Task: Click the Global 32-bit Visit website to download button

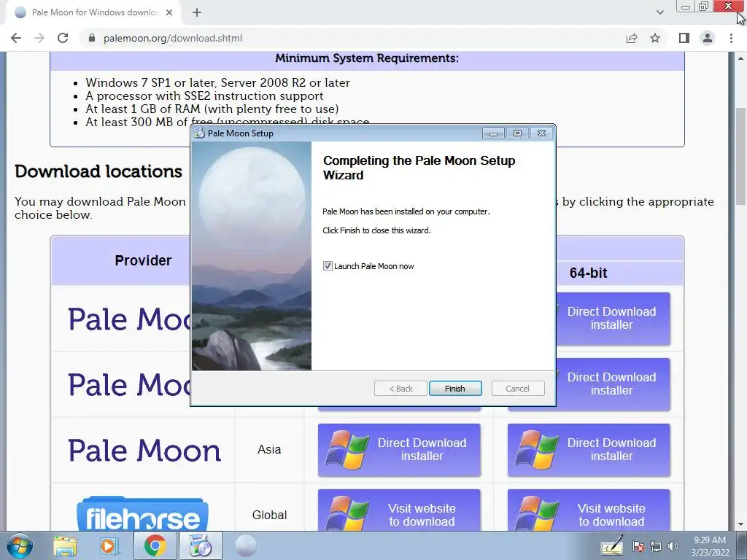Action: (x=399, y=511)
